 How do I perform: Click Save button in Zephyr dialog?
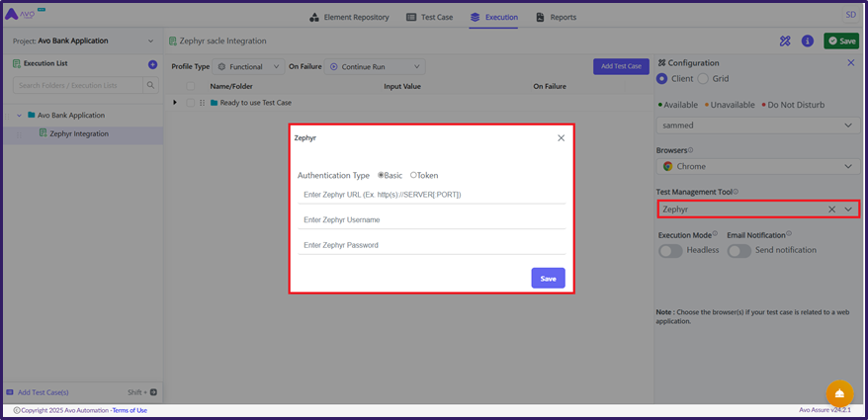coord(548,279)
